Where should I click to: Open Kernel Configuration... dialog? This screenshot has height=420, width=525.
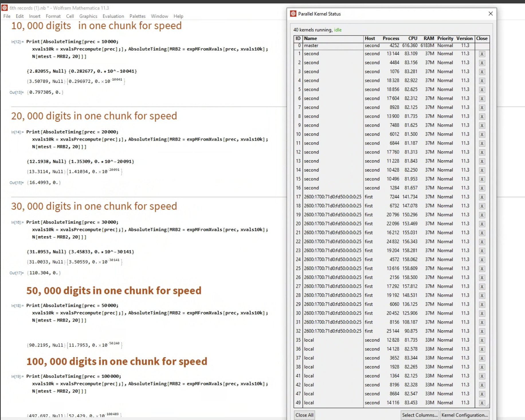click(465, 415)
